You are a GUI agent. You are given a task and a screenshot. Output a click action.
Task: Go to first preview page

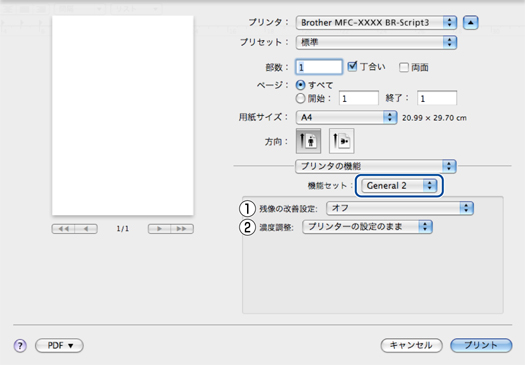(x=63, y=229)
